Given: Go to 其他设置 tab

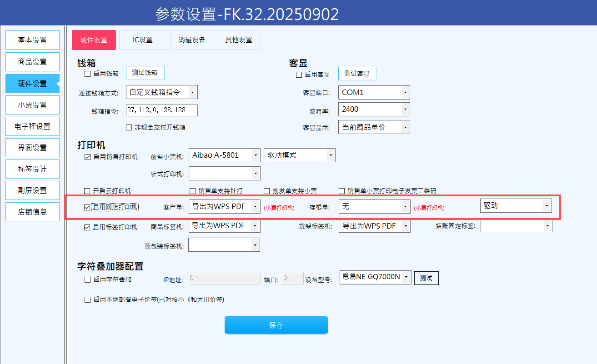Looking at the screenshot, I should (x=239, y=40).
